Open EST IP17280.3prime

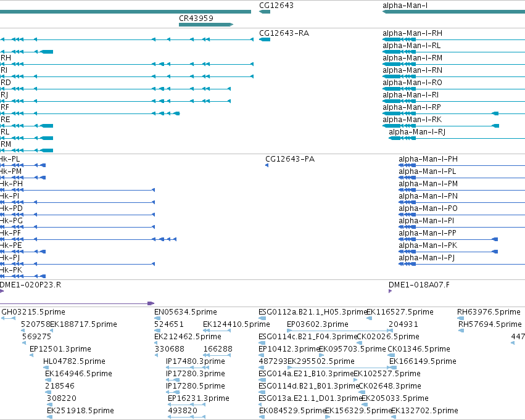pyautogui.click(x=196, y=374)
